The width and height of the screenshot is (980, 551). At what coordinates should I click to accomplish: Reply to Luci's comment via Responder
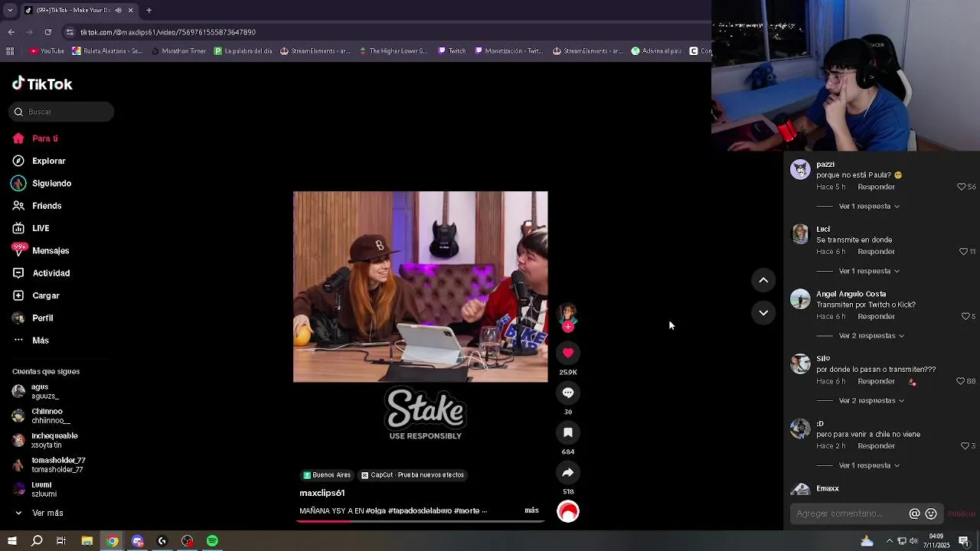tap(876, 252)
